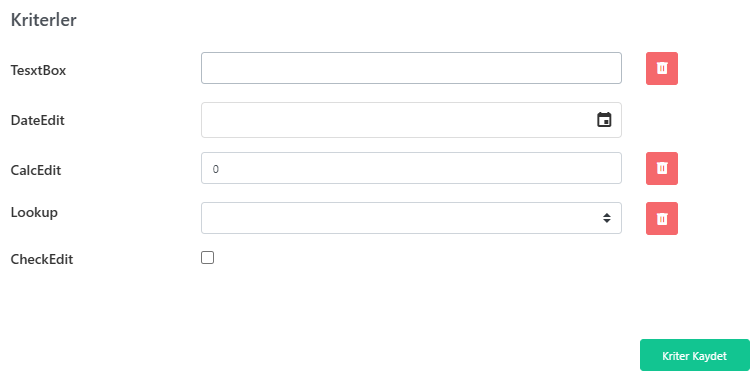Image resolution: width=754 pixels, height=384 pixels.
Task: Click empty area of Lookup combo box
Action: [x=399, y=218]
